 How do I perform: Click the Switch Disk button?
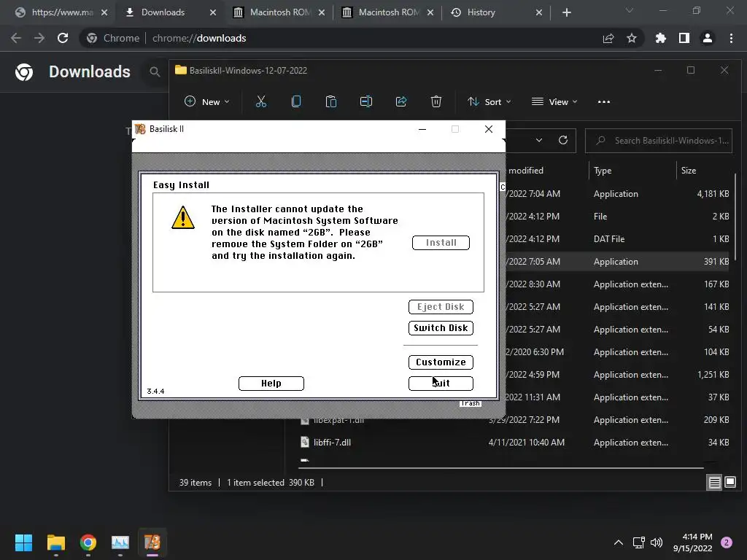point(441,328)
